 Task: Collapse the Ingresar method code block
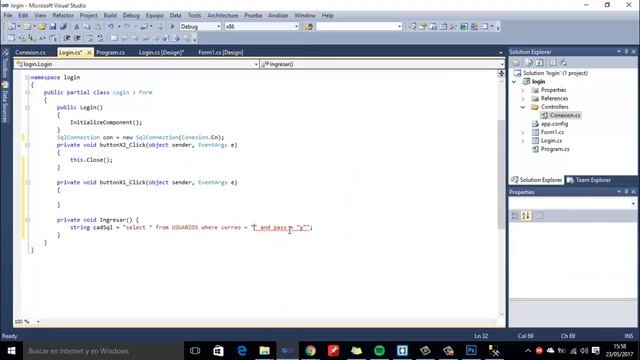coord(27,220)
